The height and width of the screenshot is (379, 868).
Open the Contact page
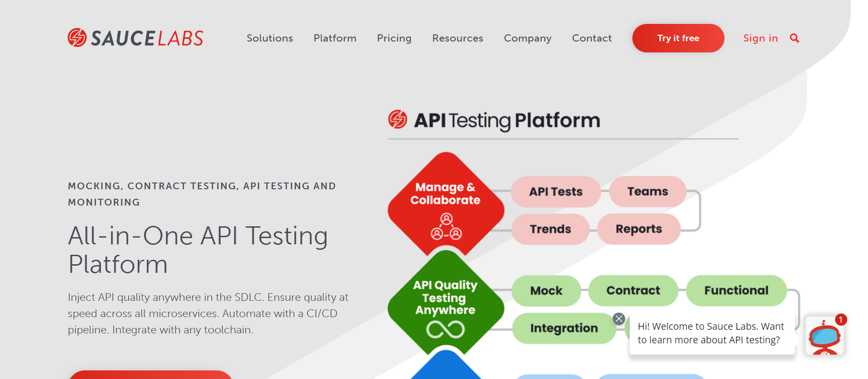(592, 38)
